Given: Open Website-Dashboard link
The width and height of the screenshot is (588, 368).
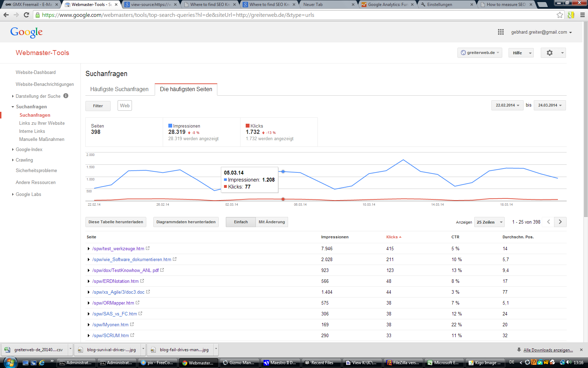Looking at the screenshot, I should [x=36, y=72].
